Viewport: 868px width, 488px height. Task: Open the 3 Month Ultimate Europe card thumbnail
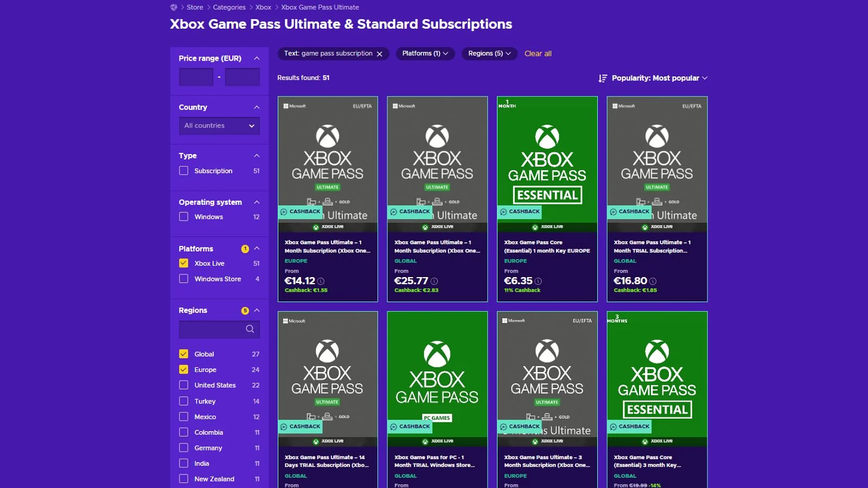point(547,379)
